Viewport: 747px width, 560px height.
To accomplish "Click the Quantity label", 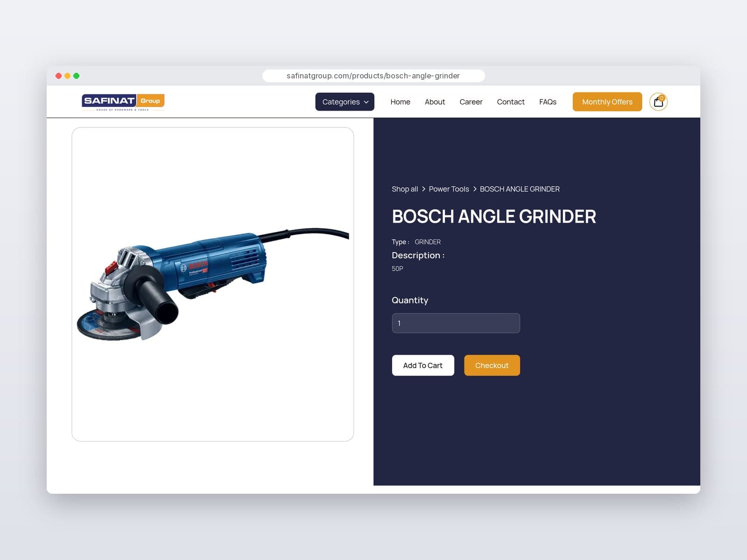I will 410,300.
